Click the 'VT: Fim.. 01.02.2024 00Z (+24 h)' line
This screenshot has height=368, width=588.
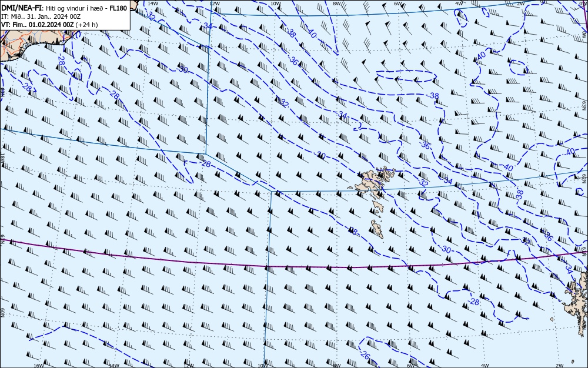coord(49,25)
